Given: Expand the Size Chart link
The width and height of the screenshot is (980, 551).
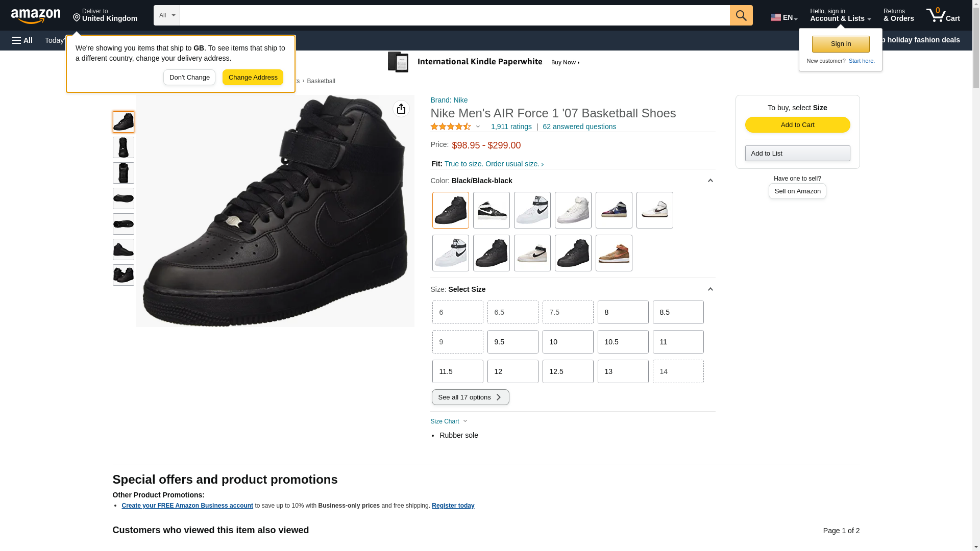Looking at the screenshot, I should [x=449, y=421].
